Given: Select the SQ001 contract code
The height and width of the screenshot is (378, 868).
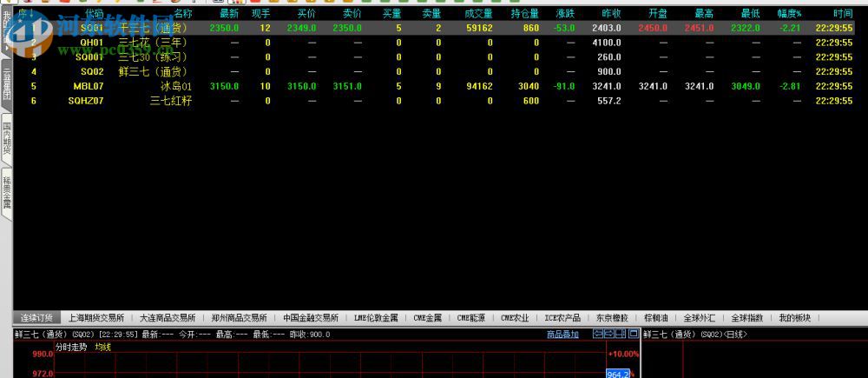Looking at the screenshot, I should coord(89,57).
